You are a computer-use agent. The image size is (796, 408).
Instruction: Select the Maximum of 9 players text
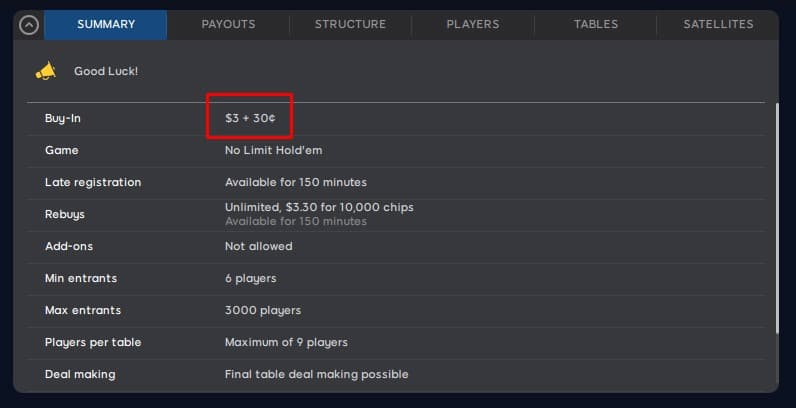286,342
